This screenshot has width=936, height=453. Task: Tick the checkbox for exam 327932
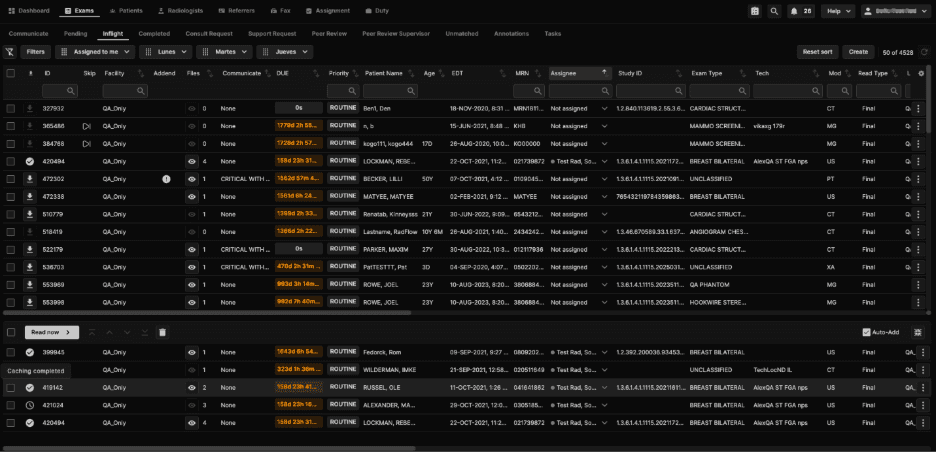point(11,109)
